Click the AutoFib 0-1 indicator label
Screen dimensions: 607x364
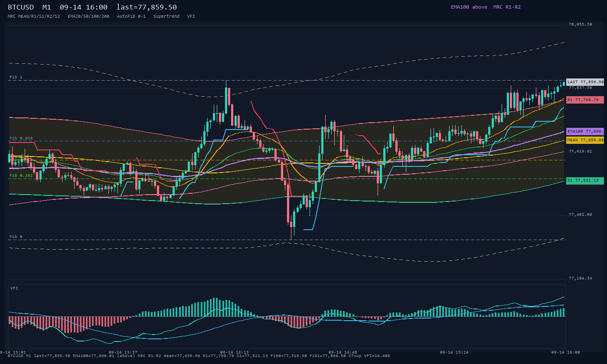pyautogui.click(x=131, y=16)
